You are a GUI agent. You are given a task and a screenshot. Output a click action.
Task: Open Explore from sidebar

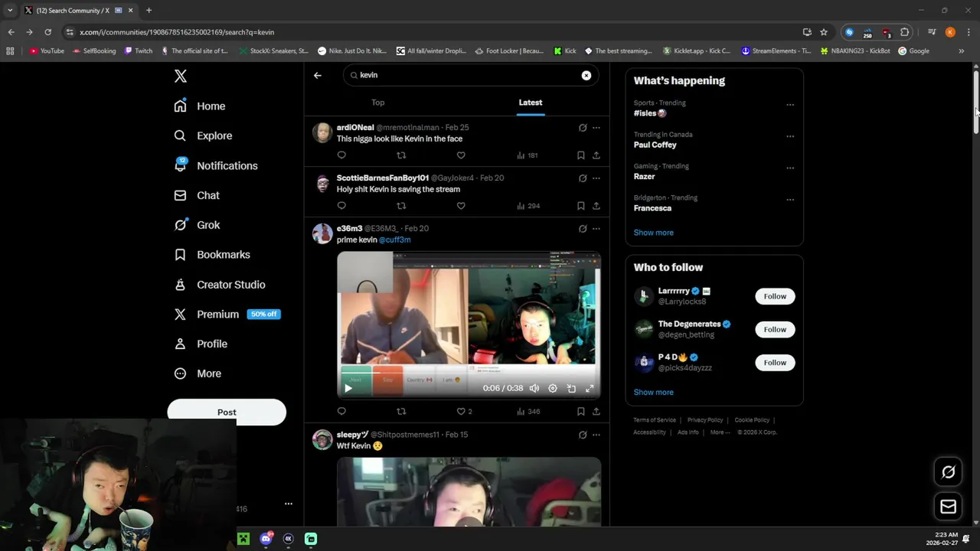(x=203, y=136)
